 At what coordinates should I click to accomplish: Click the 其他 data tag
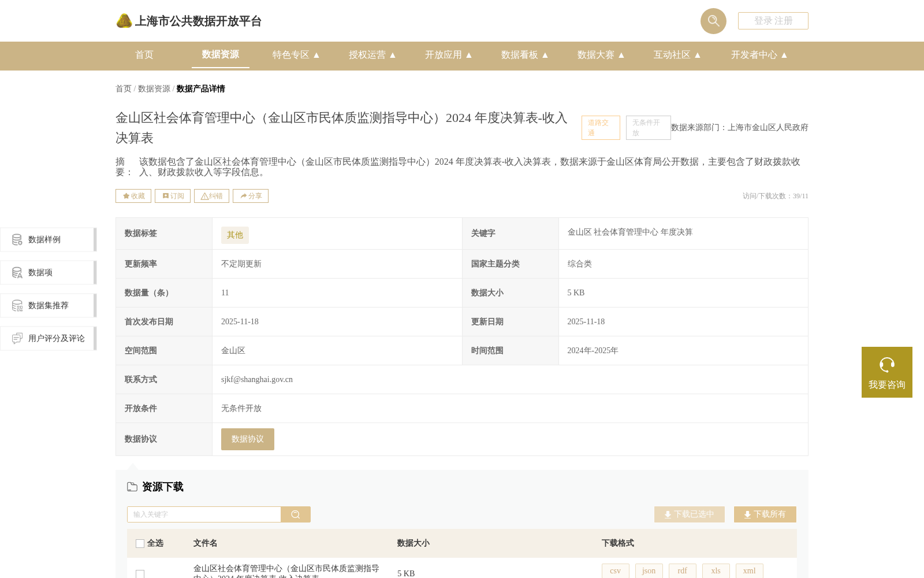(235, 235)
